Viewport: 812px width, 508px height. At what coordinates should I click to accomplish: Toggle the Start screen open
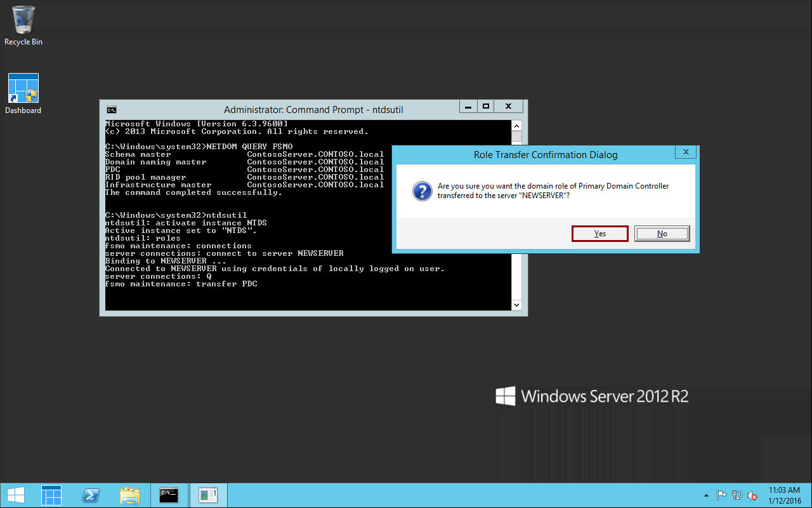point(15,495)
